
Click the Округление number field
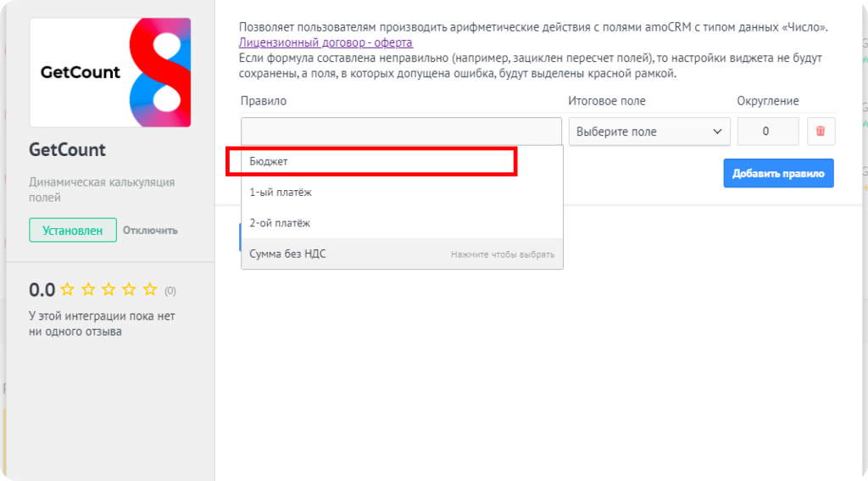[768, 131]
